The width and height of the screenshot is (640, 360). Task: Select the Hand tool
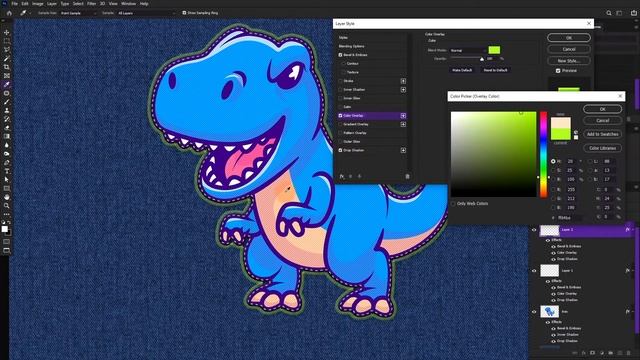click(x=7, y=197)
